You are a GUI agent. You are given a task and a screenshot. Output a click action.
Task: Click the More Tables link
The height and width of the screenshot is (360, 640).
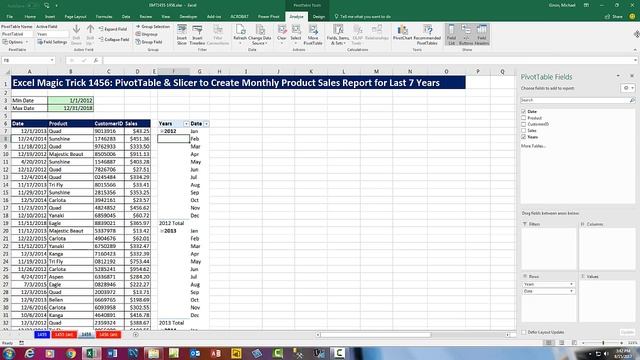point(533,146)
